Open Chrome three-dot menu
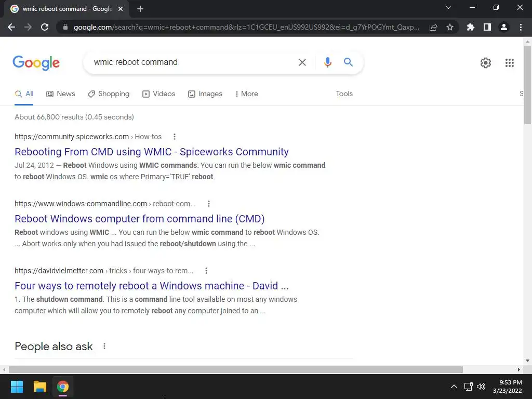This screenshot has height=399, width=532. tap(521, 27)
